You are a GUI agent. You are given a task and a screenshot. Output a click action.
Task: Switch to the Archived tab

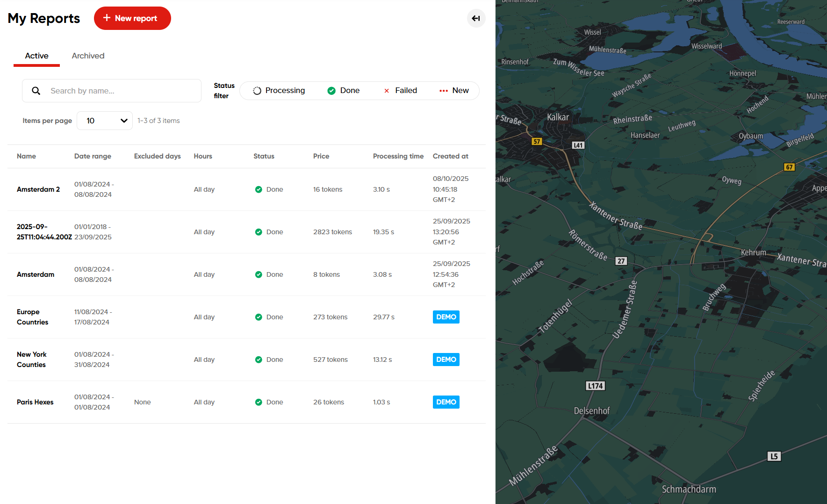[88, 56]
